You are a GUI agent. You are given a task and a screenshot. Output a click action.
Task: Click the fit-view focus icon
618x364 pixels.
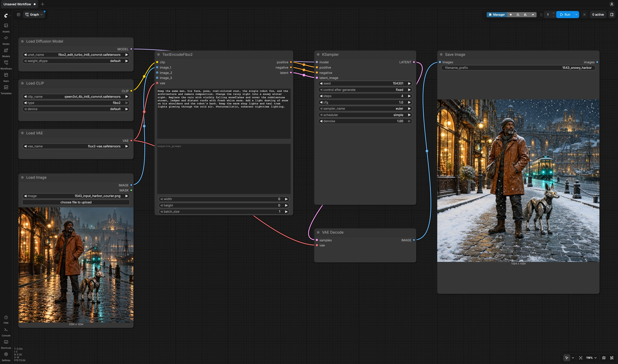(x=580, y=358)
